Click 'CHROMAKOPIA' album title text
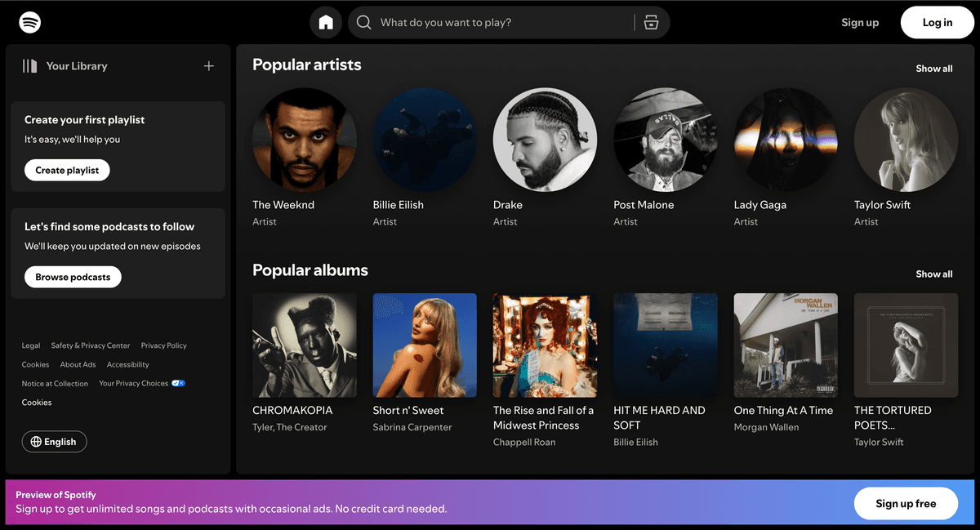980x530 pixels. pos(293,410)
